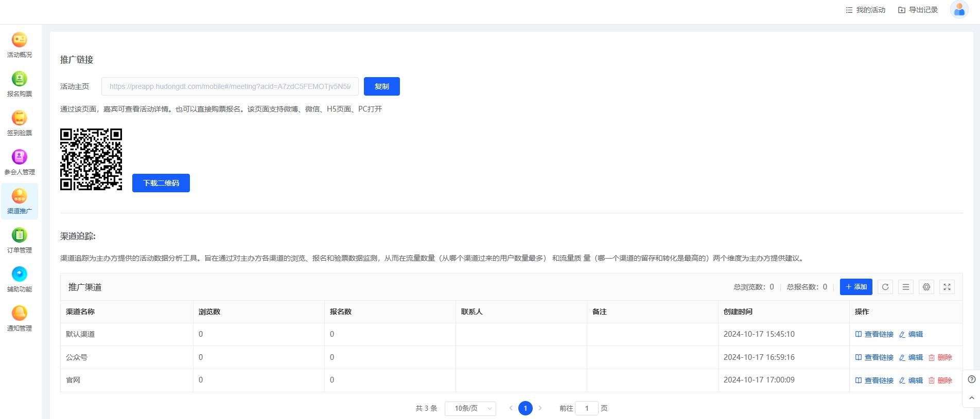
Task: Open the help question-mark icon
Action: (972, 379)
